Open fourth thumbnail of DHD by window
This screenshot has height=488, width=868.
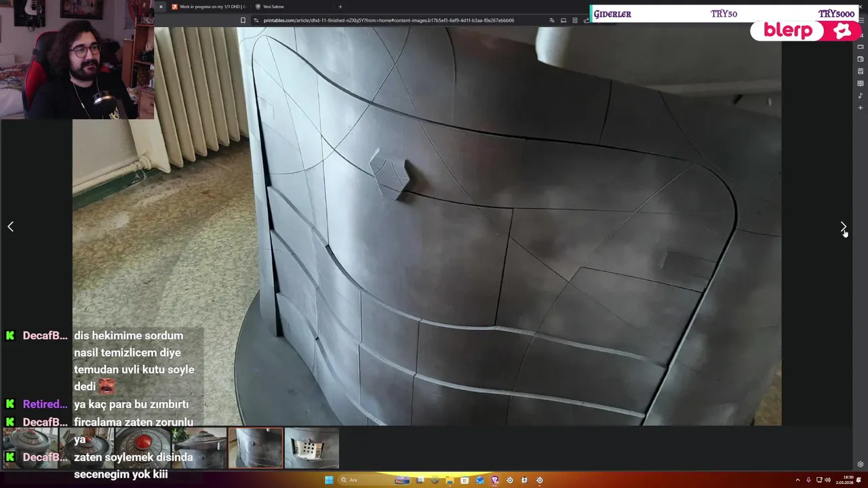click(x=199, y=448)
